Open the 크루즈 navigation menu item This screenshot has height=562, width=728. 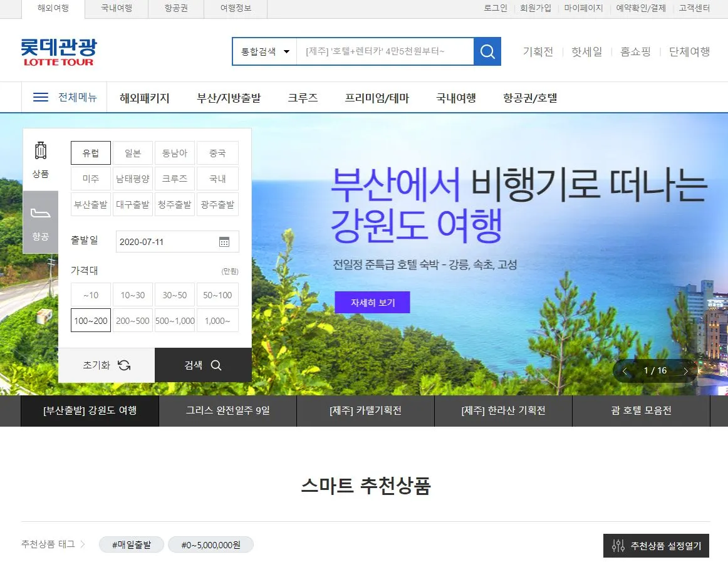[x=303, y=98]
